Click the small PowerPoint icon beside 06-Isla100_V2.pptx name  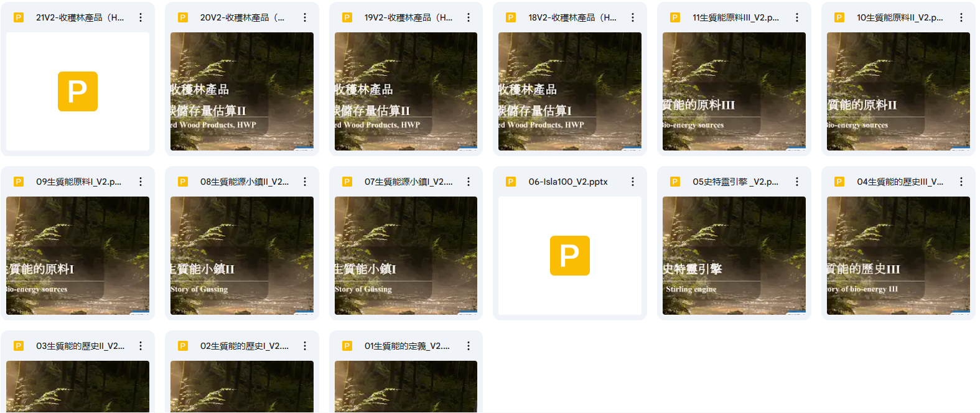pos(511,182)
